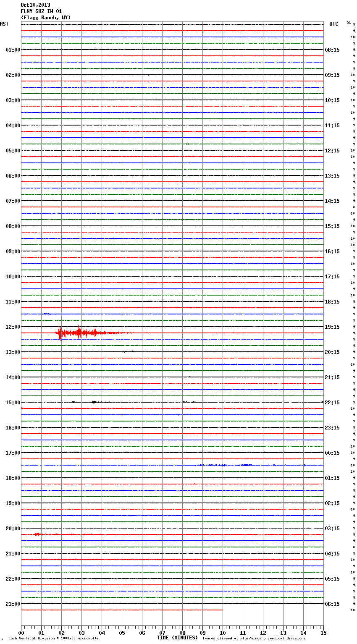Select the 09:00 MST time label
The image size is (357, 644).
pos(13,251)
